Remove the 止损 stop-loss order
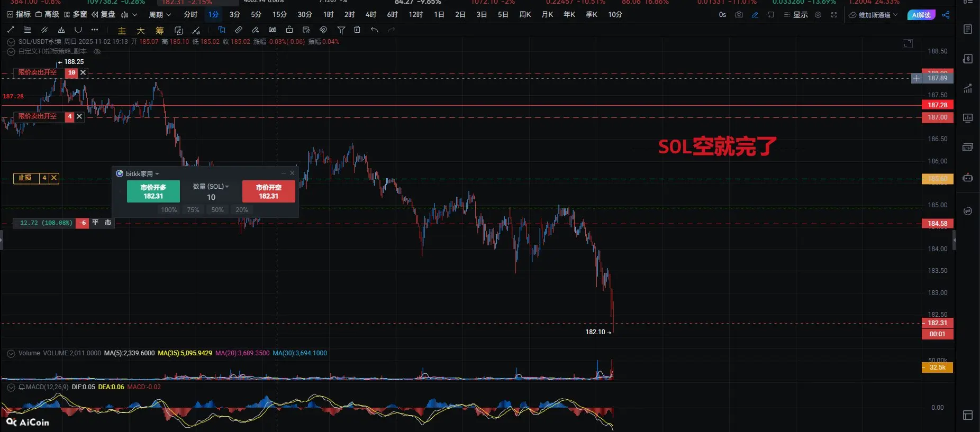Screen dimensions: 980x432 (x=54, y=178)
